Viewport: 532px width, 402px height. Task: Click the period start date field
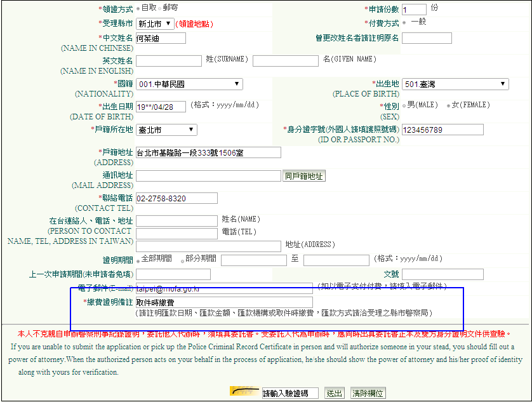254,260
